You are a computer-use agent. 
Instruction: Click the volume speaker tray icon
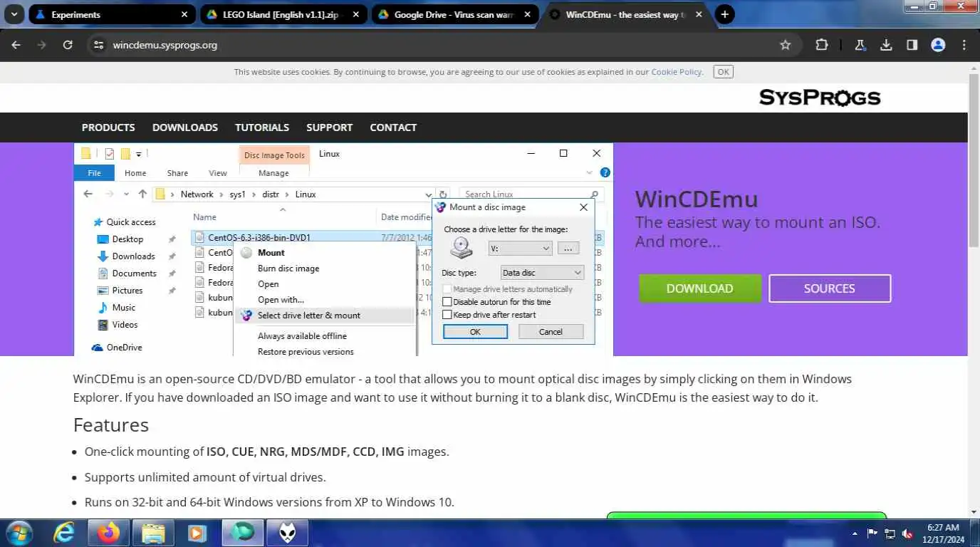click(x=907, y=533)
